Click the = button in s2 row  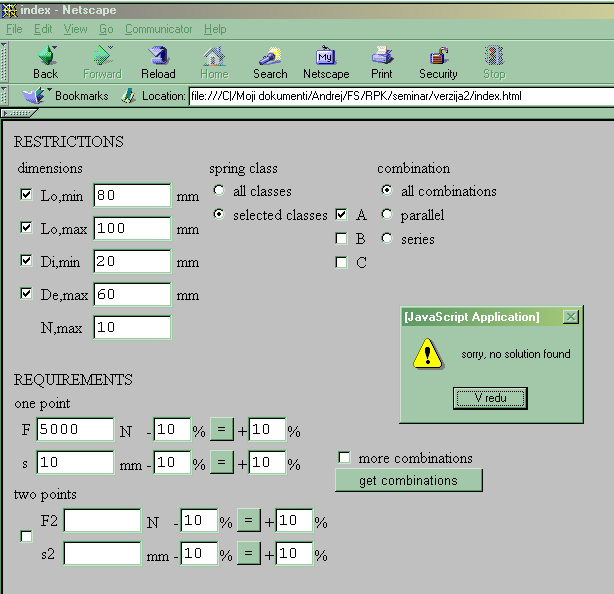coord(249,553)
